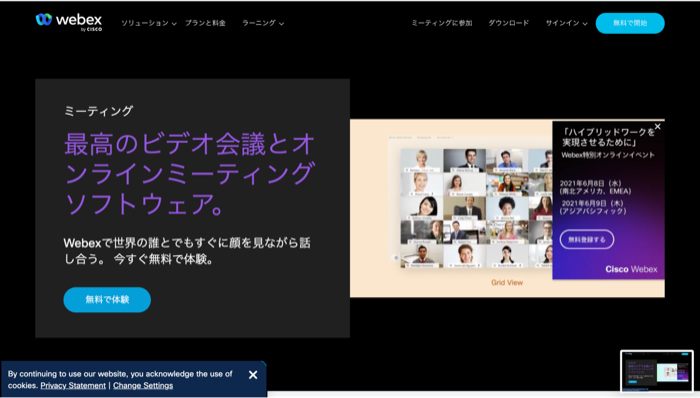Expand the サインイン dropdown
This screenshot has height=398, width=700.
[566, 23]
